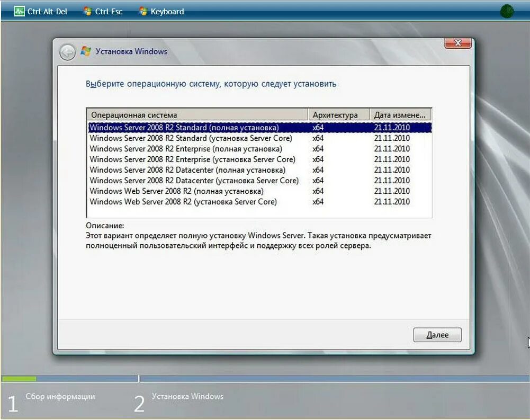Select Windows Server 2008 R2 Standard (полная установка)
530x420 pixels.
click(x=259, y=128)
